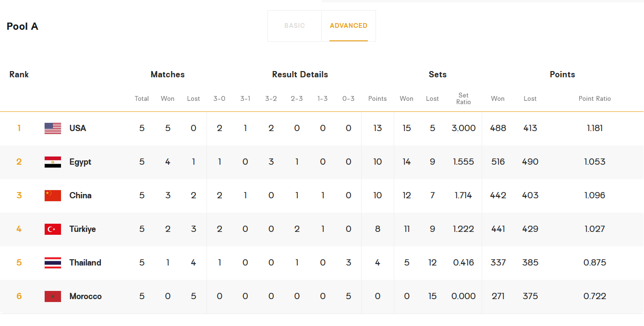
Task: Open the Morocco team name link
Action: point(85,296)
